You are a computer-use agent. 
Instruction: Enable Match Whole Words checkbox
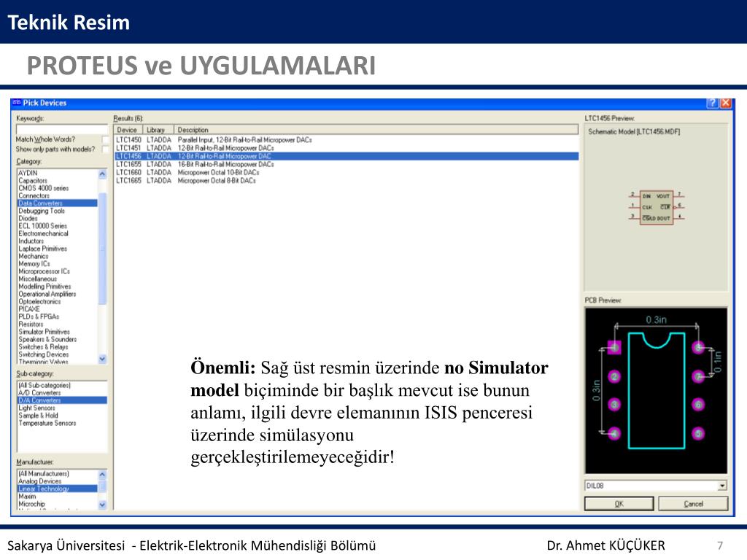105,139
